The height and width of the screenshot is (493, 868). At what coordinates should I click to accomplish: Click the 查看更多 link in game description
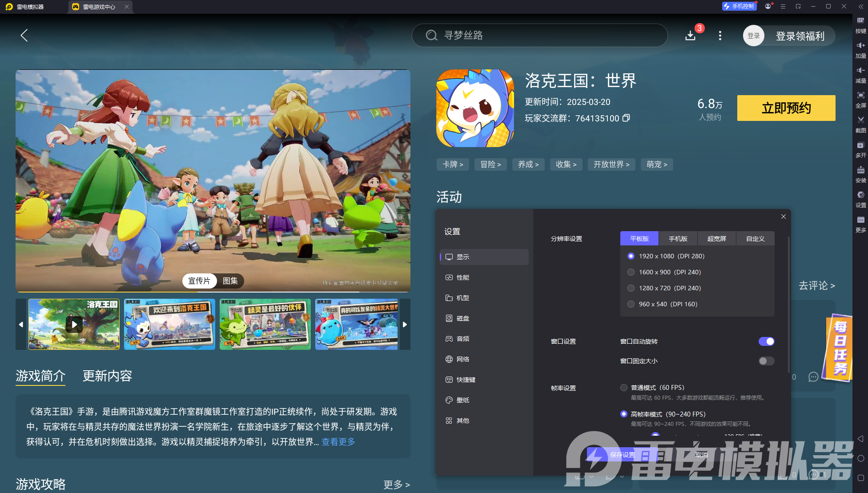tap(338, 441)
